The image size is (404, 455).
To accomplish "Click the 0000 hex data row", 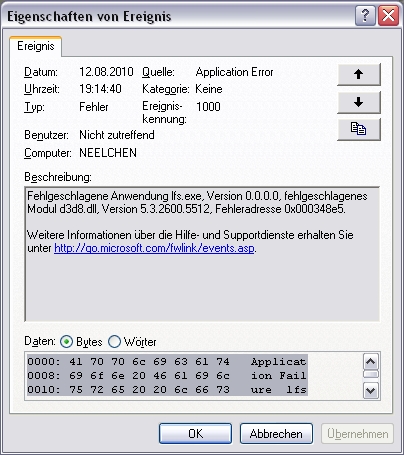I will pos(167,362).
